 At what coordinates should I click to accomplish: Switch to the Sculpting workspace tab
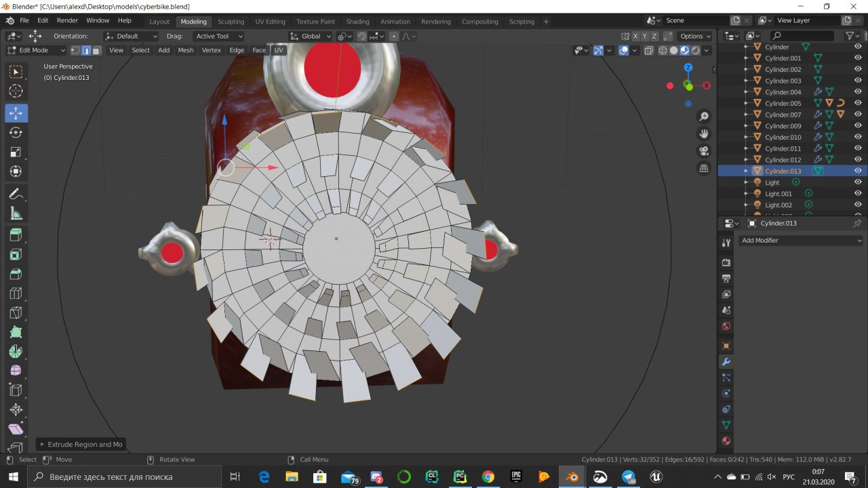[231, 22]
